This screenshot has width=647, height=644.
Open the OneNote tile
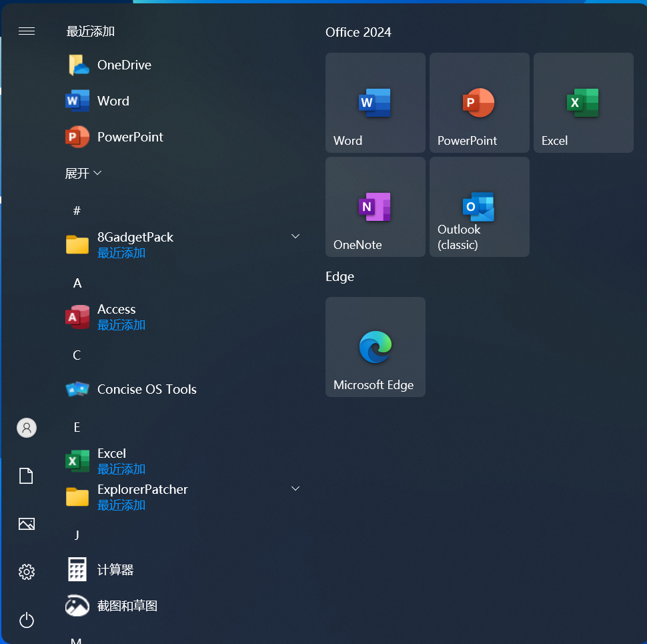[x=375, y=207]
